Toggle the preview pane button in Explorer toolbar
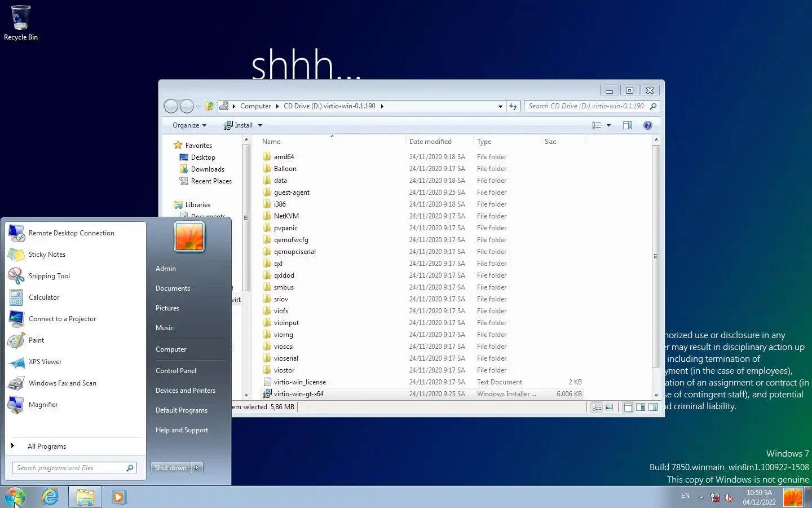The height and width of the screenshot is (508, 812). (x=628, y=125)
